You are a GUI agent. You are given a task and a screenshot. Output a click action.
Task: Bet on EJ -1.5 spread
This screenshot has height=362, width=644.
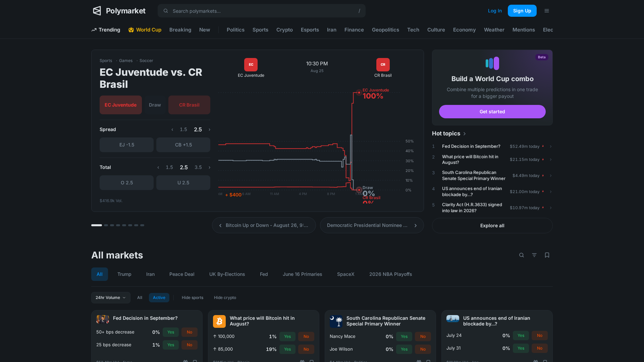point(126,145)
